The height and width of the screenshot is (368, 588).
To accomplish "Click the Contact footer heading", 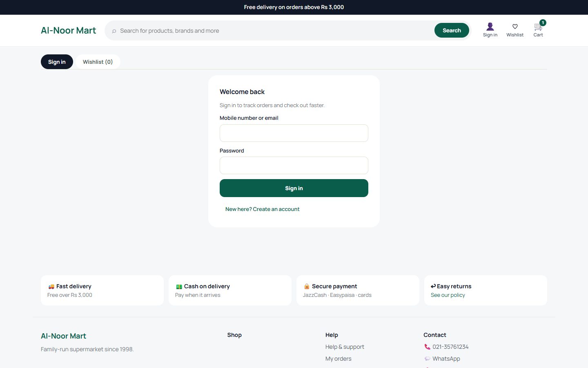I will 434,335.
